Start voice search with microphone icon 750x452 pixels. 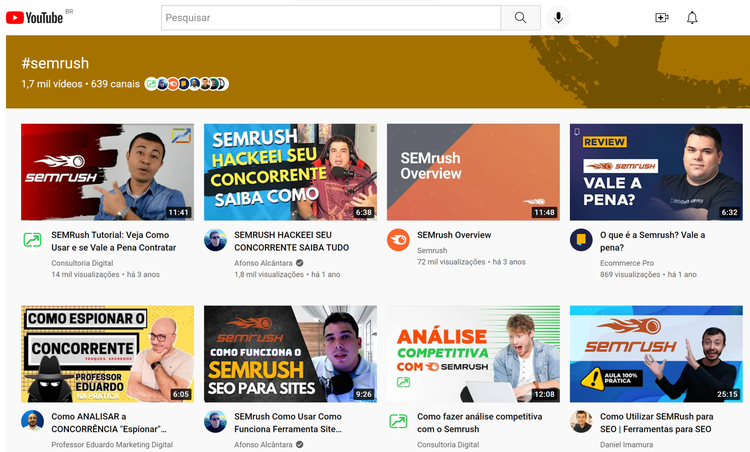[558, 18]
